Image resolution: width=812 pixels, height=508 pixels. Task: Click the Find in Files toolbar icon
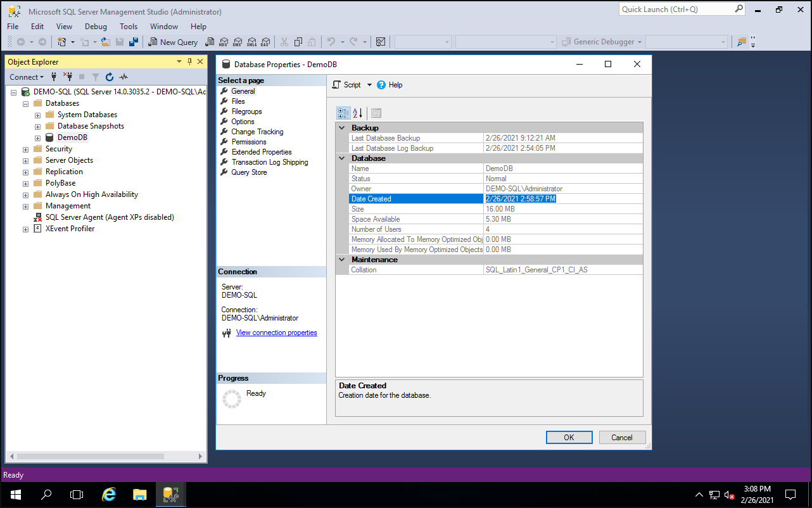click(x=742, y=42)
